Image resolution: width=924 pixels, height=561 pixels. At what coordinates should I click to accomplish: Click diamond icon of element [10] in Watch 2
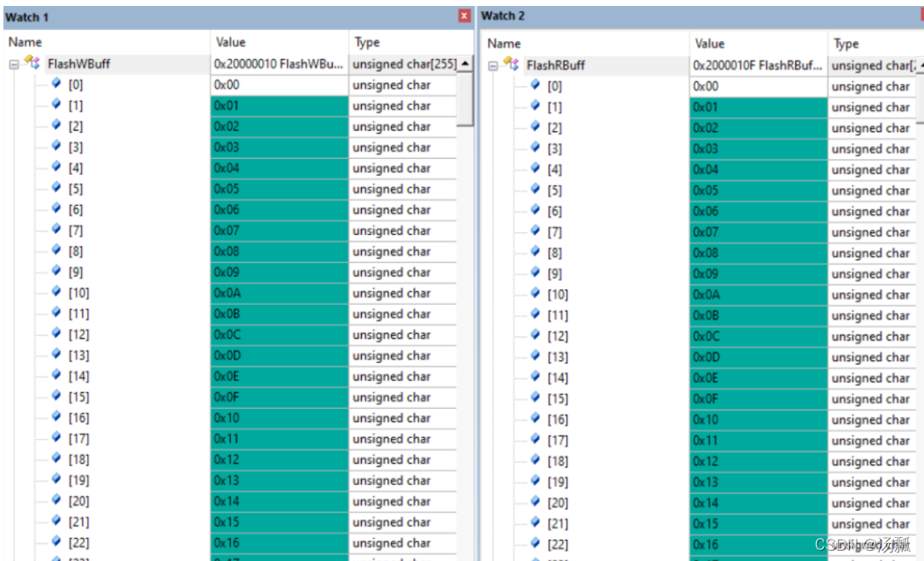[x=536, y=293]
